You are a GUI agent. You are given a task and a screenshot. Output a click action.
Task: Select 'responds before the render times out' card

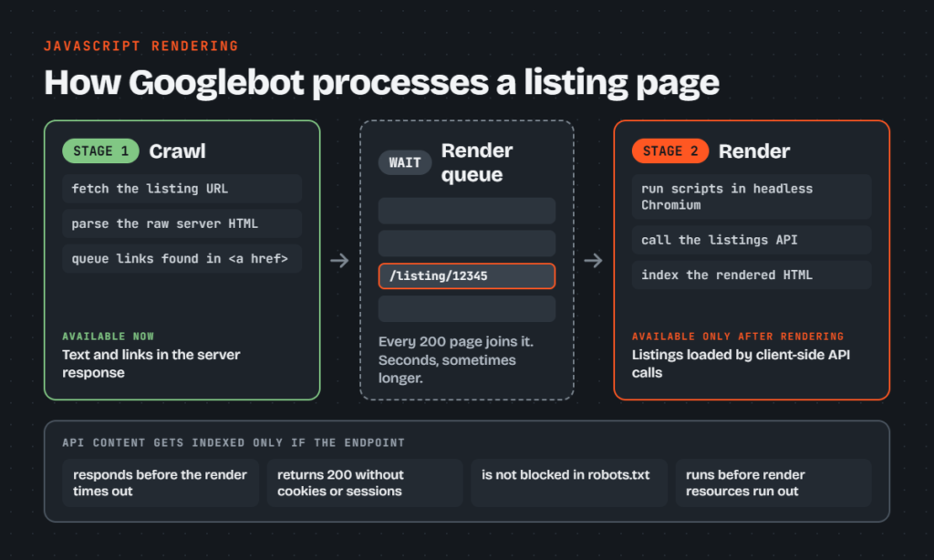(161, 482)
